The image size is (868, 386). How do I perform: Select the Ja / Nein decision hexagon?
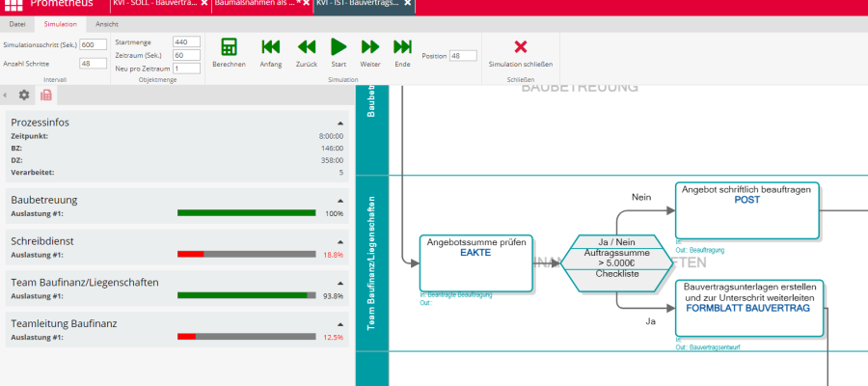(616, 263)
